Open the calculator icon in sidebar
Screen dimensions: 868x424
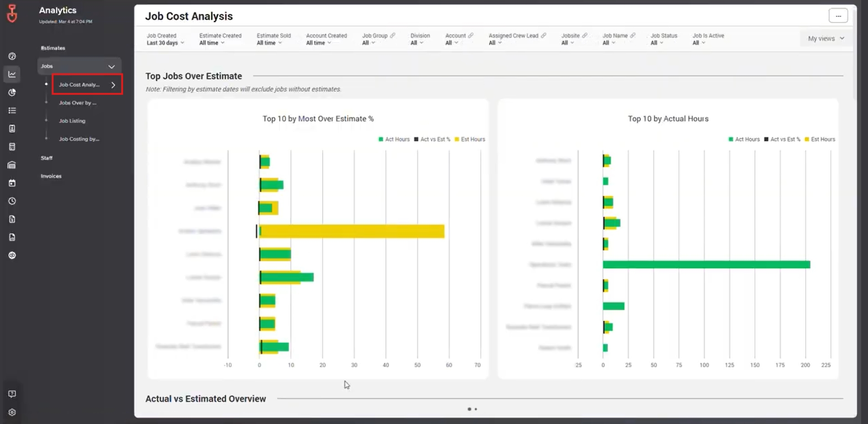click(12, 146)
